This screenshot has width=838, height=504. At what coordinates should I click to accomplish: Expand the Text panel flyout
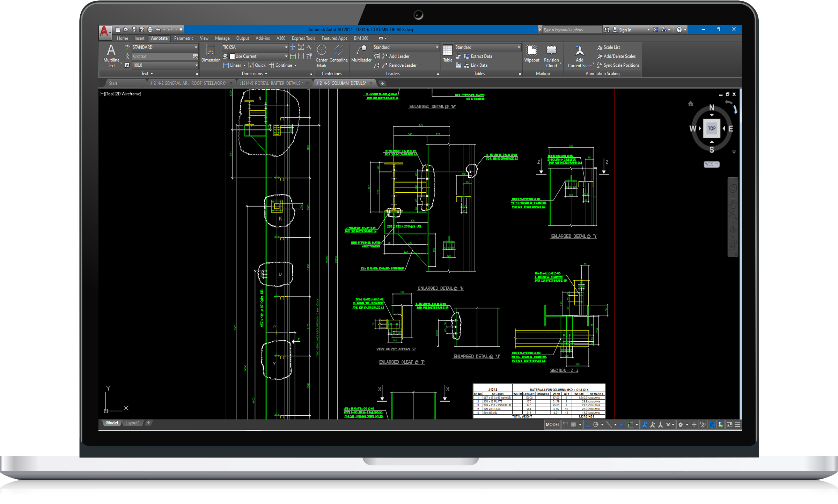pyautogui.click(x=147, y=74)
